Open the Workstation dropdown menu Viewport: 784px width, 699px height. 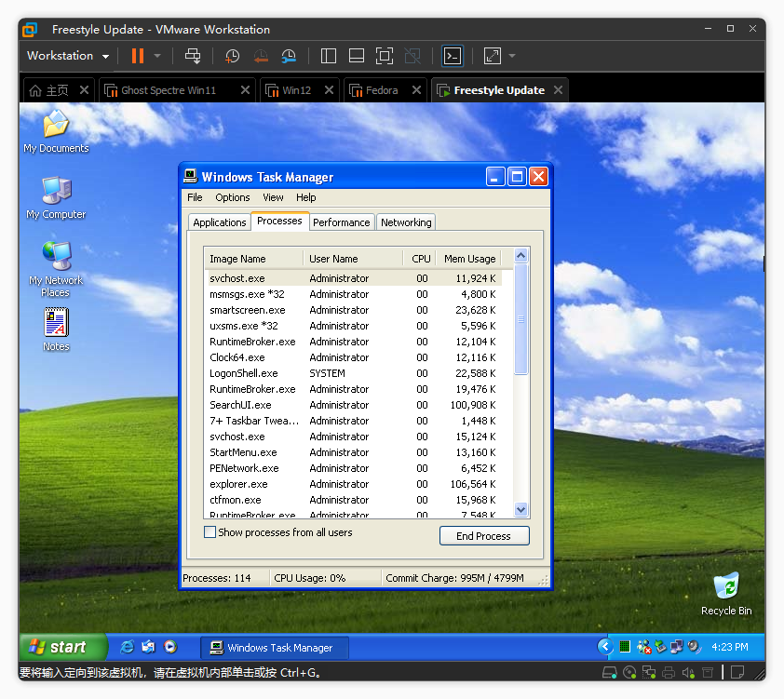pos(68,56)
